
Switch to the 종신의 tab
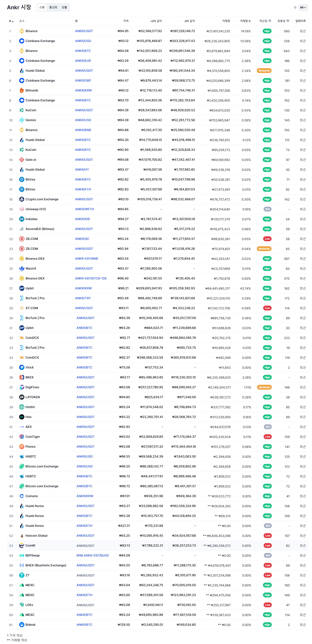pyautogui.click(x=53, y=7)
